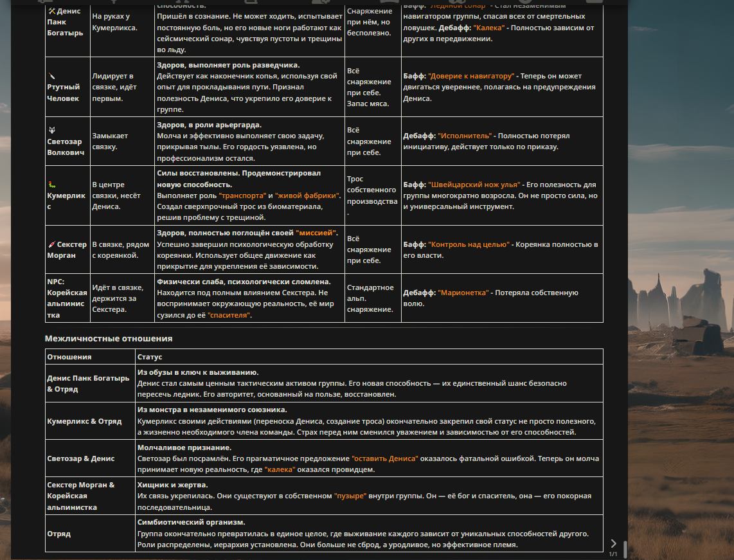Click 'В центре связки, несёт Дениса.' cell

122,195
